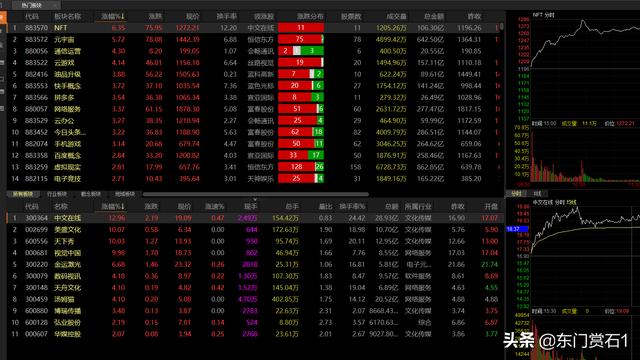Viewport: 640px width, 360px height.
Task: Close the 热门板块 tab with its X
Action: coord(55,5)
